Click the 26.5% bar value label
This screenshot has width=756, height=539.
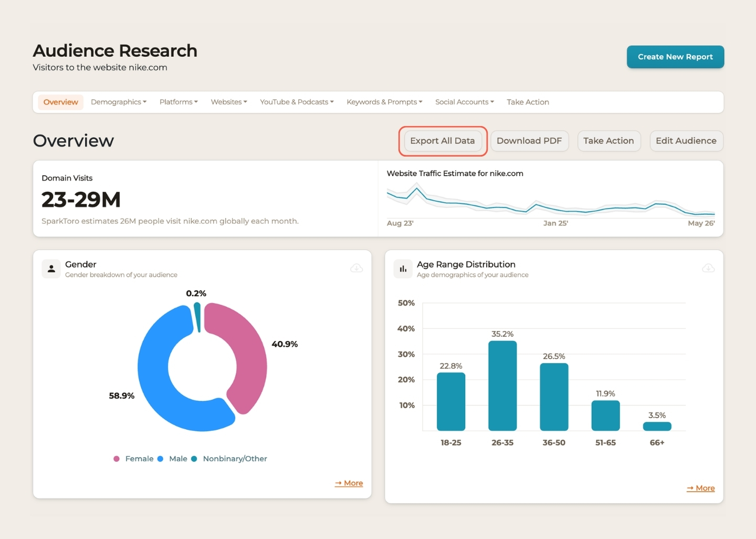tap(554, 356)
